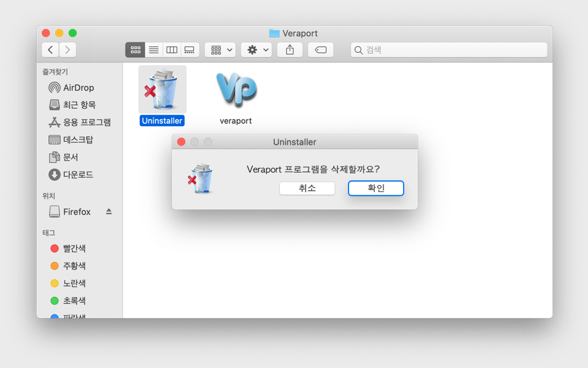Open 응용 프로그램 in the sidebar

coord(86,123)
